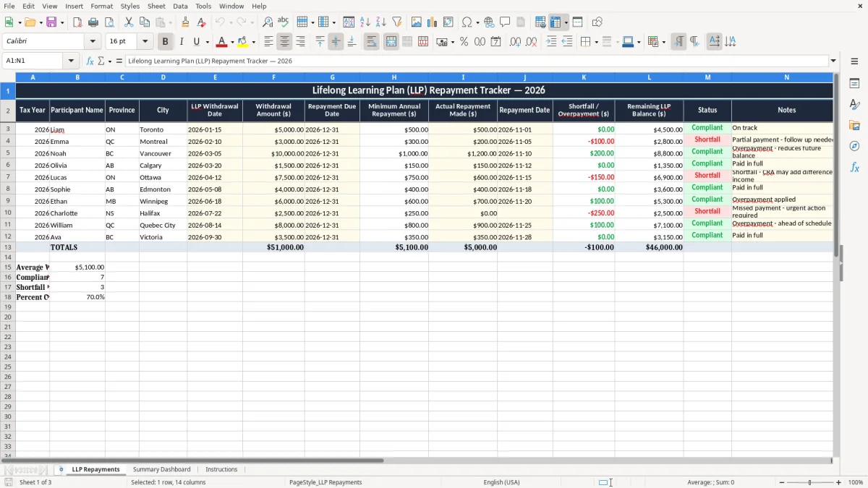Image resolution: width=868 pixels, height=488 pixels.
Task: Toggle Align Left button
Action: coord(268,42)
